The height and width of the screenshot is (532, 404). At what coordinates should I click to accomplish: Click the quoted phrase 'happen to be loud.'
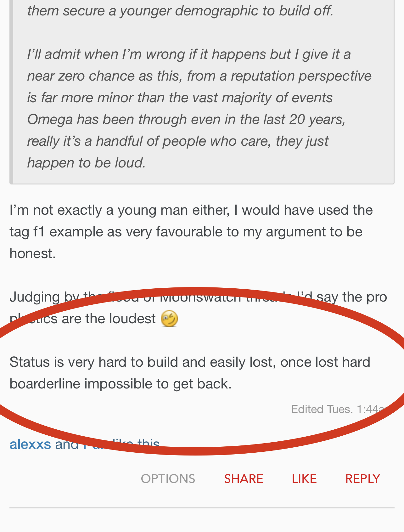click(x=86, y=163)
